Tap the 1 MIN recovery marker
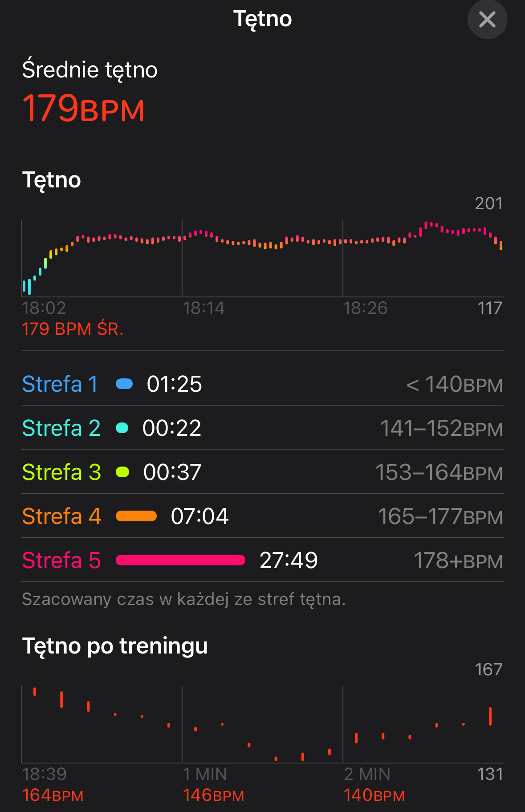 click(x=205, y=774)
